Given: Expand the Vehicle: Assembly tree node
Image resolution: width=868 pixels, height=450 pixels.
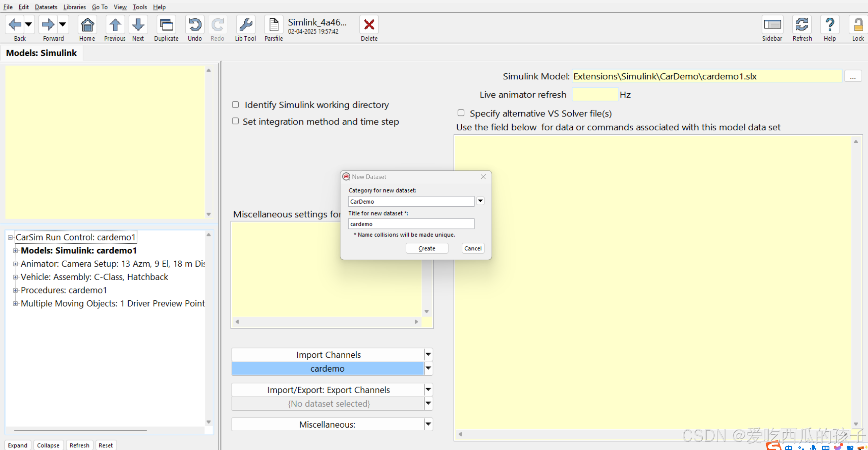Looking at the screenshot, I should tap(15, 277).
